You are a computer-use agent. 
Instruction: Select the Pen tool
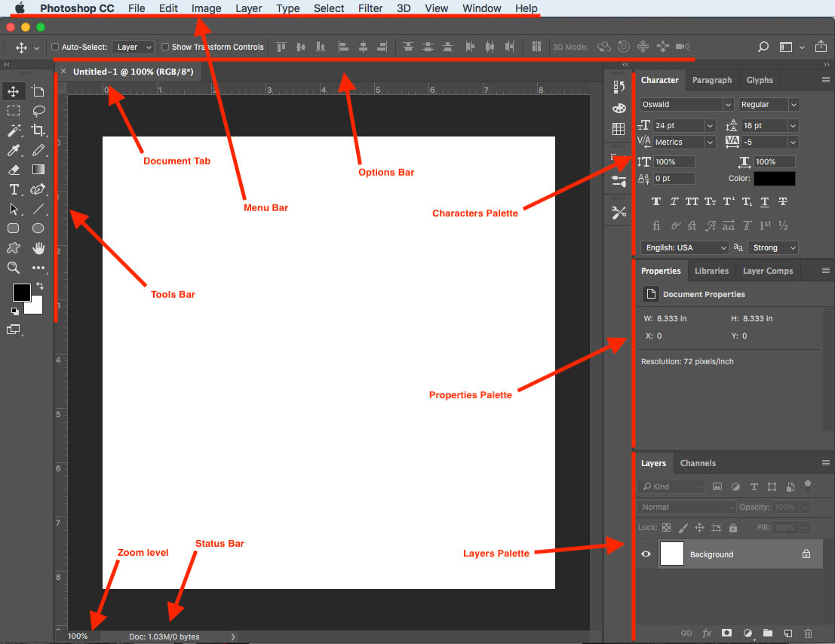tap(38, 189)
